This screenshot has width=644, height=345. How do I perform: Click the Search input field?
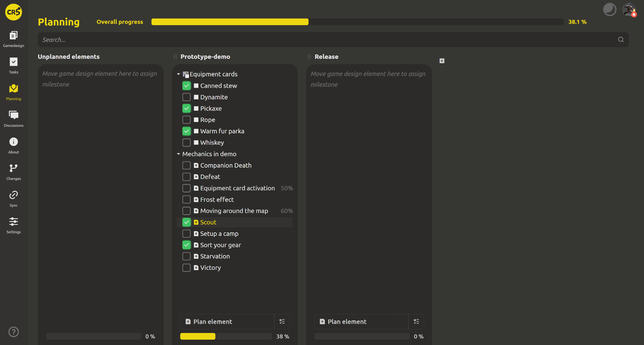pos(327,40)
